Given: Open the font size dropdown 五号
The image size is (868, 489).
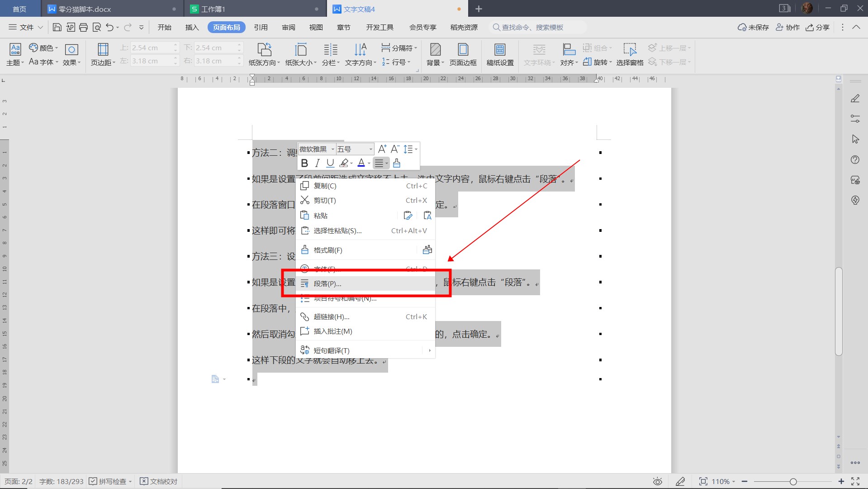Looking at the screenshot, I should (371, 149).
